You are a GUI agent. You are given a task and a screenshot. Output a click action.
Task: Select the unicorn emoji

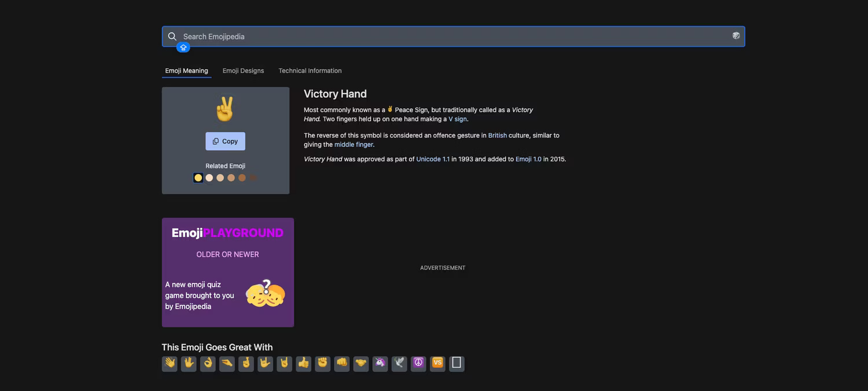coord(380,363)
